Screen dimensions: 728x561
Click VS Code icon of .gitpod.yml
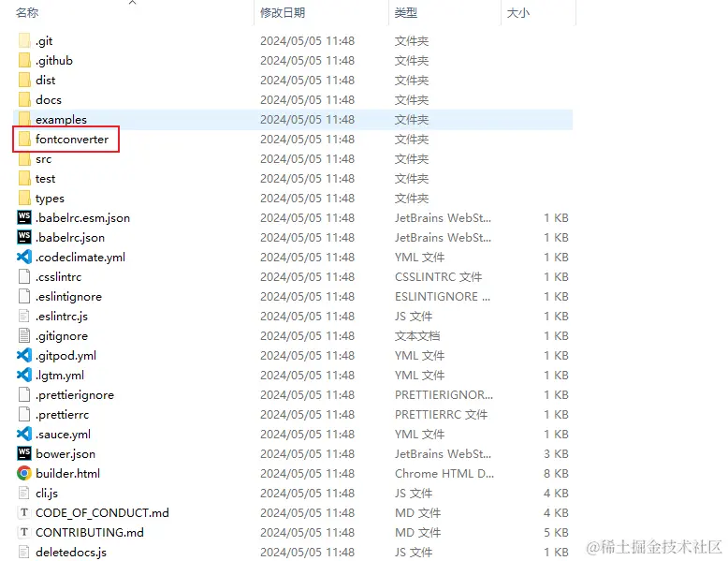(x=24, y=355)
